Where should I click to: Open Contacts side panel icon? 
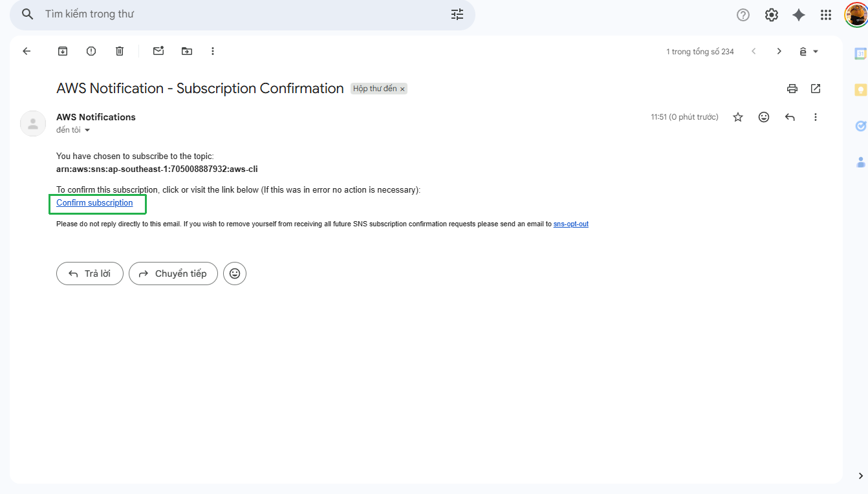(860, 162)
